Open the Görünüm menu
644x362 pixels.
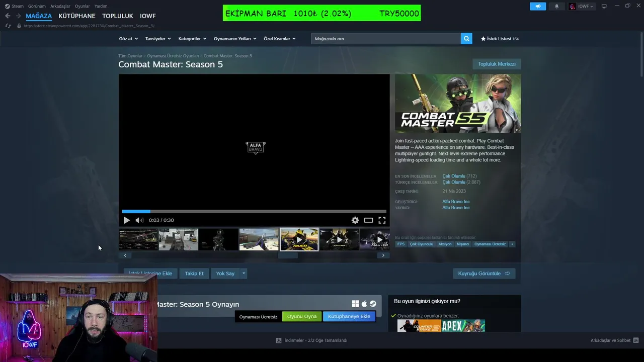point(37,6)
